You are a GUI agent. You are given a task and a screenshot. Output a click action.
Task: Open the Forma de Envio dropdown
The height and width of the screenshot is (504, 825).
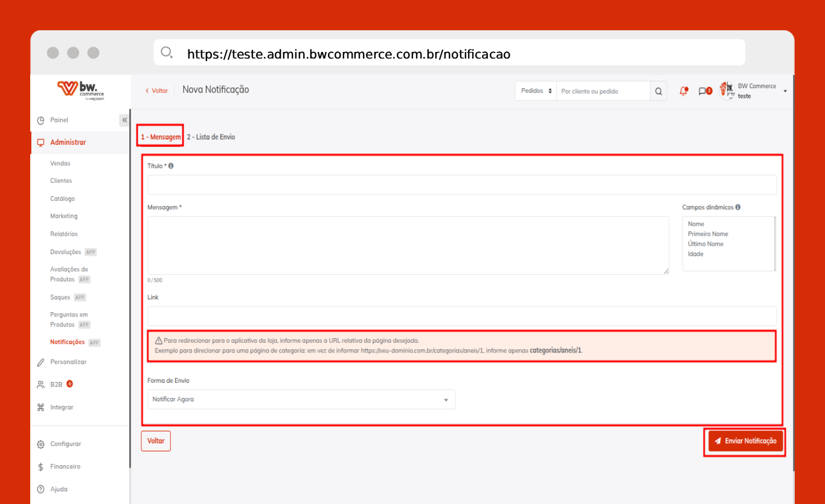[301, 400]
